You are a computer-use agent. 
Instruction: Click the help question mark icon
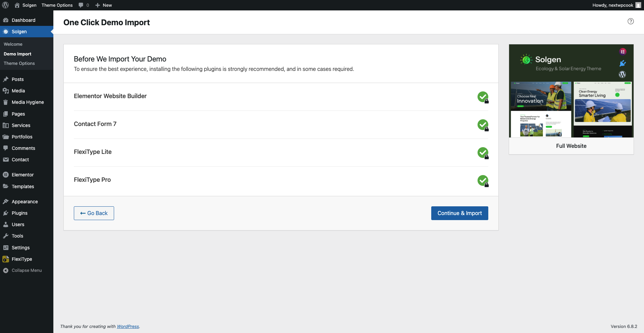point(631,22)
